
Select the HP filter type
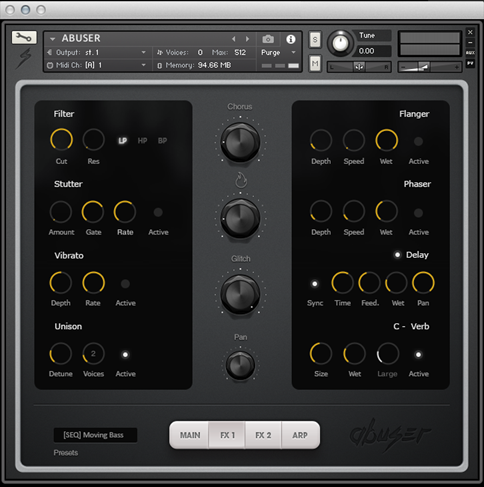pyautogui.click(x=142, y=141)
